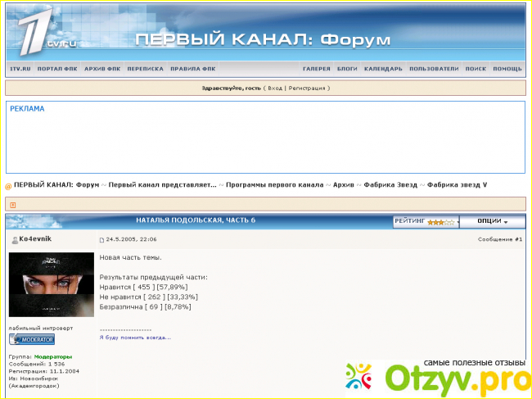Click the user status icon beside Ko4evnik
This screenshot has height=399, width=532.
point(14,239)
